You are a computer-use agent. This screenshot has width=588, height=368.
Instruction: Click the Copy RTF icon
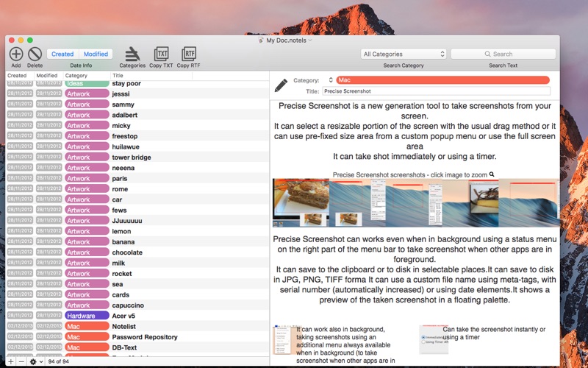188,53
